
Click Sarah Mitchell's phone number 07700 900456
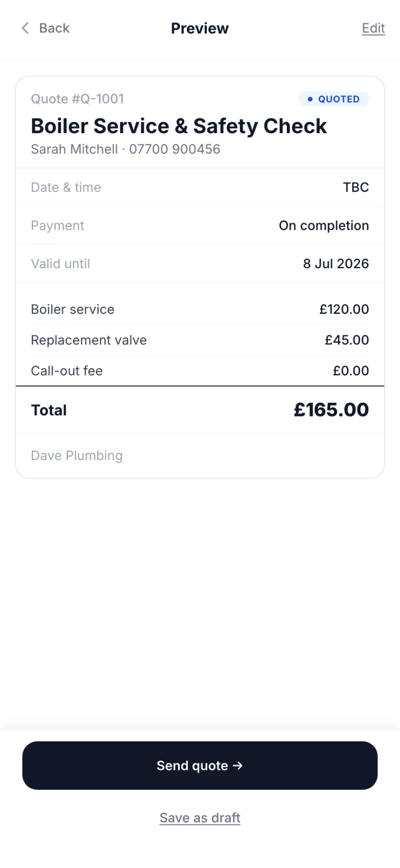pos(175,149)
